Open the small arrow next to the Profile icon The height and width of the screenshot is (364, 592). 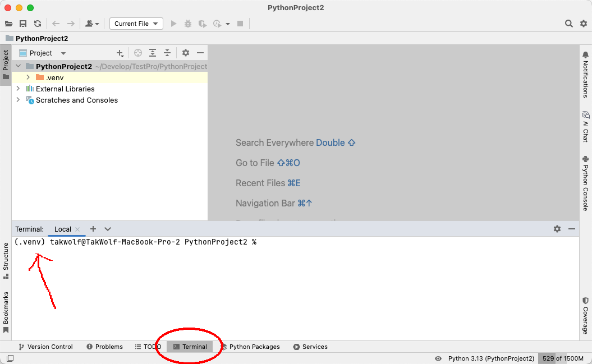[228, 24]
